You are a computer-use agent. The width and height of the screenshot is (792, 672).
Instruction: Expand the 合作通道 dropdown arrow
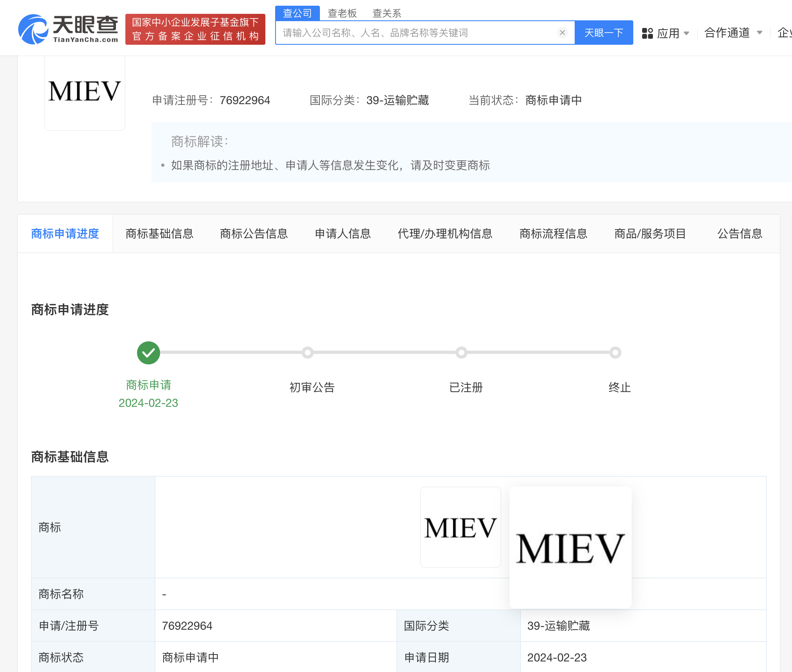pos(759,33)
